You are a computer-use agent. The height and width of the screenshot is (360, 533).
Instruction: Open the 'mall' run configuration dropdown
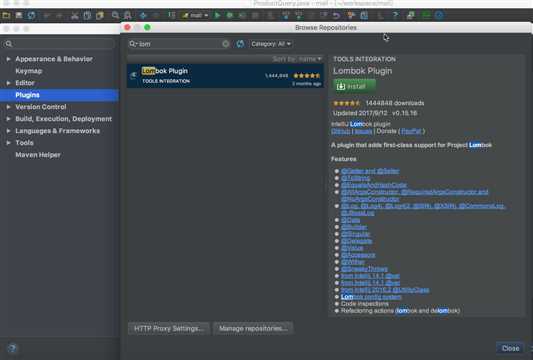click(x=195, y=15)
